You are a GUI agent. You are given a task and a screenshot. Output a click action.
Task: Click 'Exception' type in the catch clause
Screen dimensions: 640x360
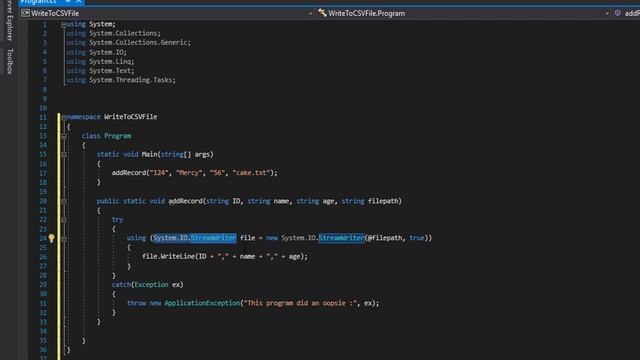[x=151, y=284]
